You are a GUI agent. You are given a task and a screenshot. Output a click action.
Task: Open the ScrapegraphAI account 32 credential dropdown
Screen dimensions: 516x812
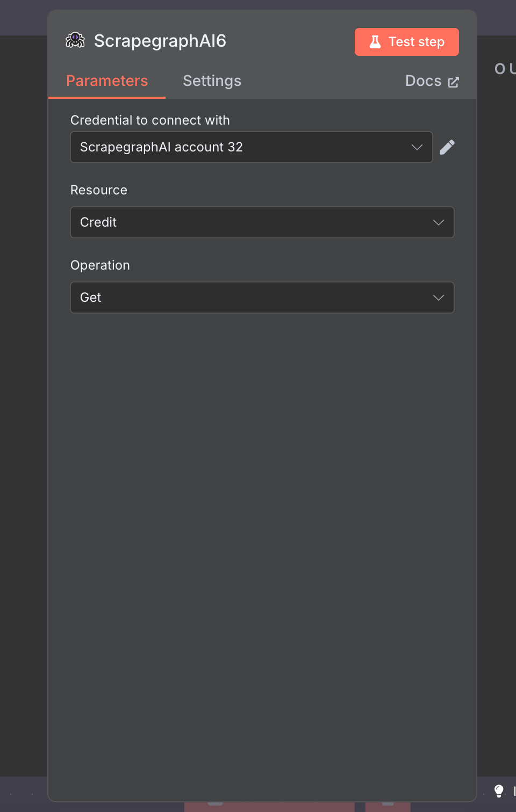pyautogui.click(x=252, y=147)
